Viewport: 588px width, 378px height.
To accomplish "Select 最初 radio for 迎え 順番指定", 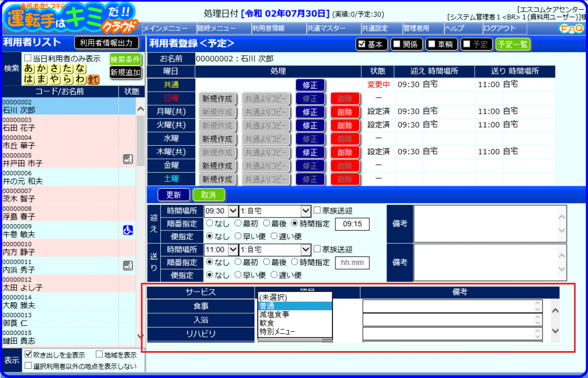I will 238,223.
